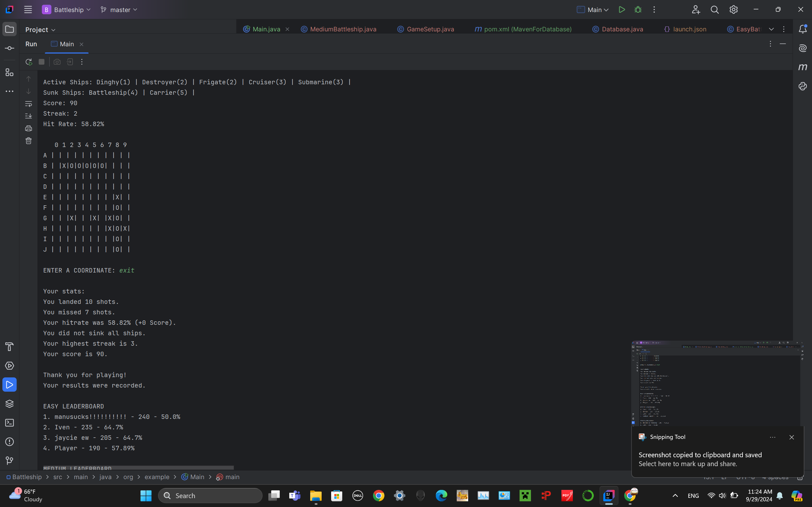Open the Structure tool window icon
The width and height of the screenshot is (812, 507).
[10, 73]
